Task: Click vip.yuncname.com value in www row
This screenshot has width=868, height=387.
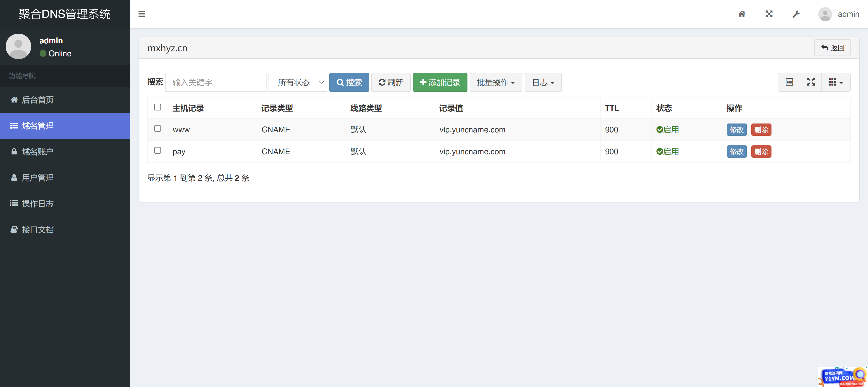Action: tap(472, 130)
